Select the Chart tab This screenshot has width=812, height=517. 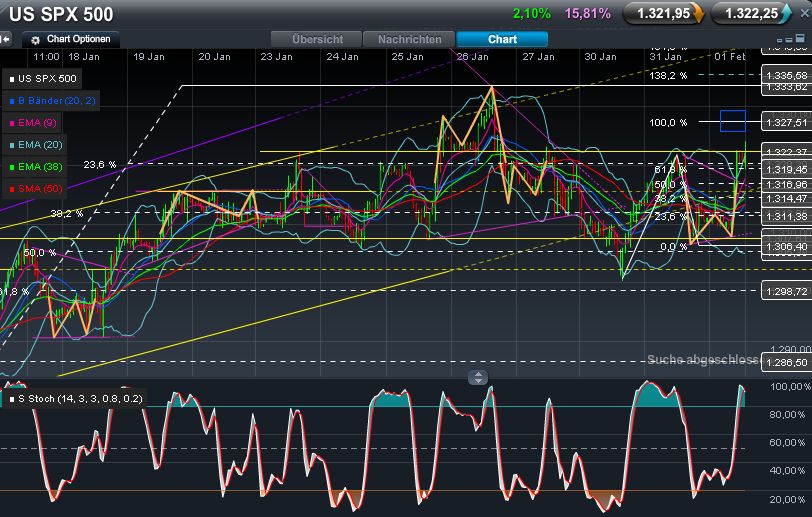pyautogui.click(x=502, y=39)
